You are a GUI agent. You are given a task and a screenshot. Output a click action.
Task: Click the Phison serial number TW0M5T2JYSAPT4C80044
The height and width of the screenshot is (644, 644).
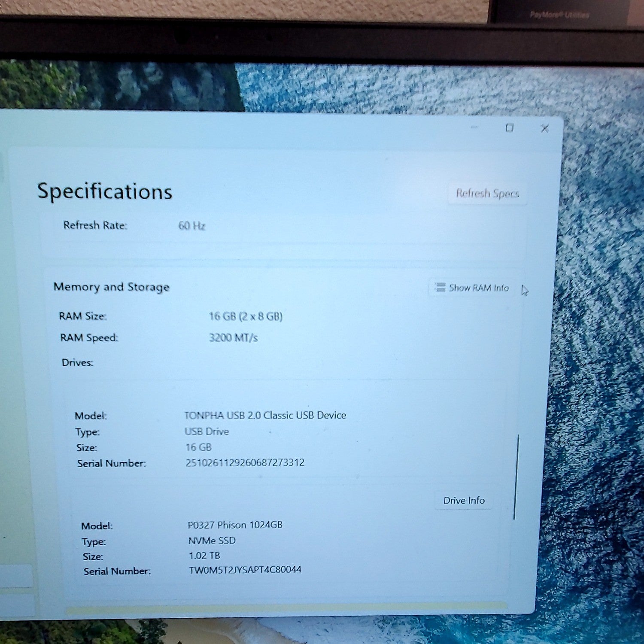[245, 570]
